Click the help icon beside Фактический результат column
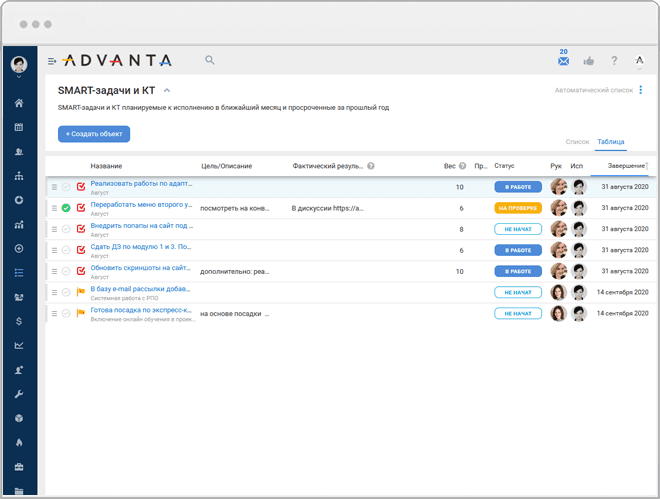Screen dimensions: 660x499 tap(371, 166)
